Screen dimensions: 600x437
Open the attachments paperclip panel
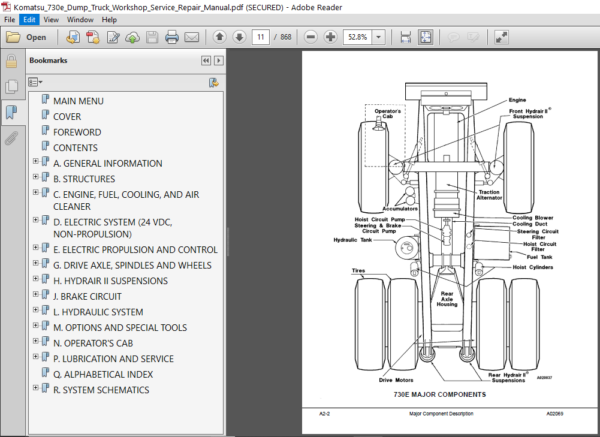coord(11,138)
